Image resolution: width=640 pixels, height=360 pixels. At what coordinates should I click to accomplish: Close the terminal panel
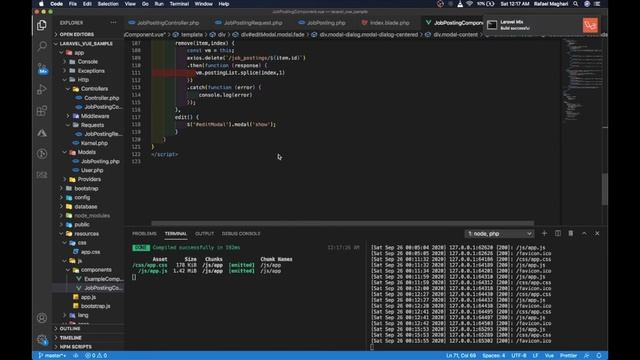pyautogui.click(x=597, y=233)
